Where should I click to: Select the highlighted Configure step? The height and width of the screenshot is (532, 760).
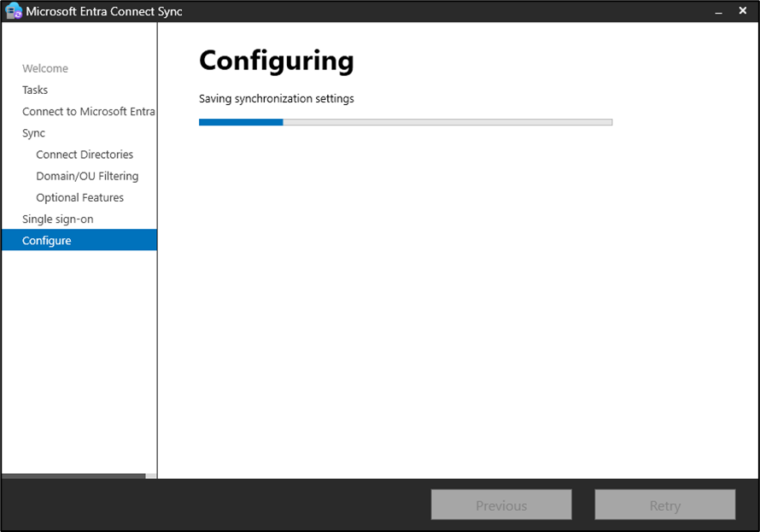47,241
